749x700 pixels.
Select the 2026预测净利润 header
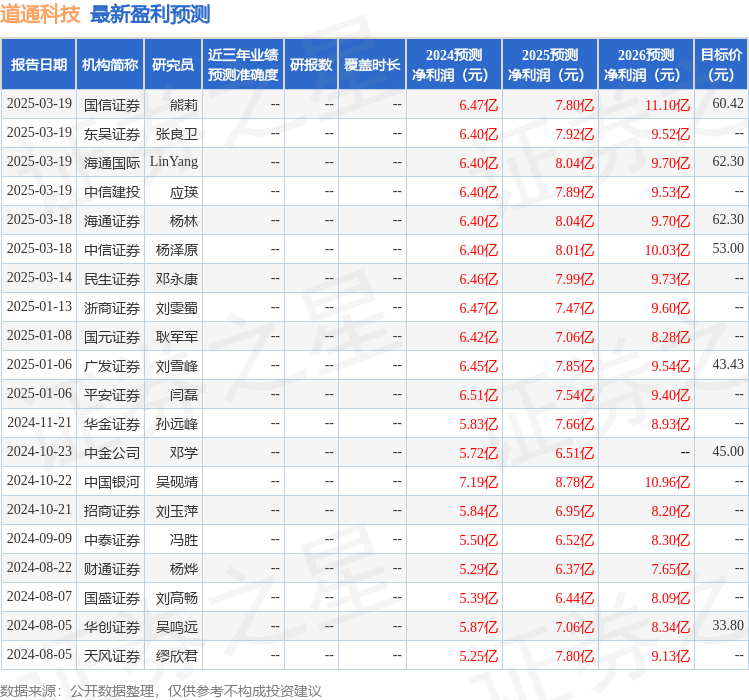(x=646, y=65)
